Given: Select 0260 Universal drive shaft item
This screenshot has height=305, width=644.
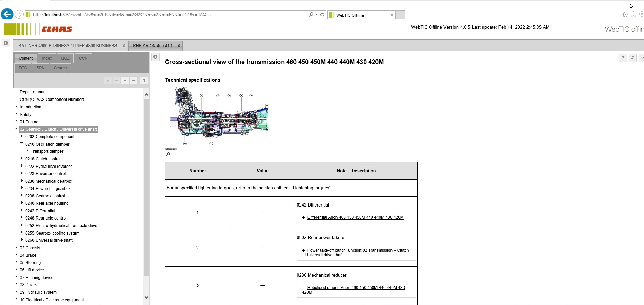Looking at the screenshot, I should click(x=49, y=240).
